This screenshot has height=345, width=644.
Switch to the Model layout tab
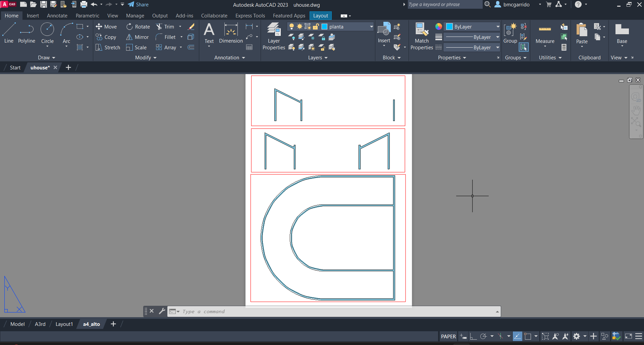pyautogui.click(x=17, y=324)
